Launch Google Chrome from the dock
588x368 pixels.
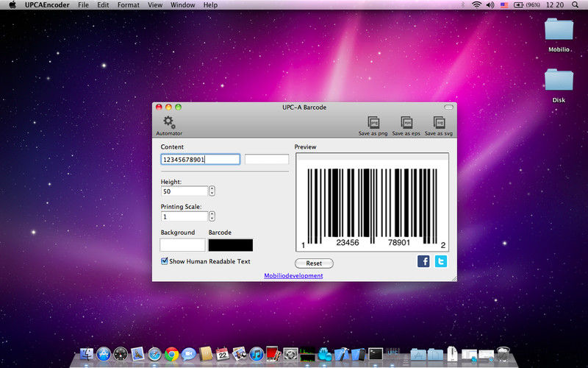(x=172, y=354)
